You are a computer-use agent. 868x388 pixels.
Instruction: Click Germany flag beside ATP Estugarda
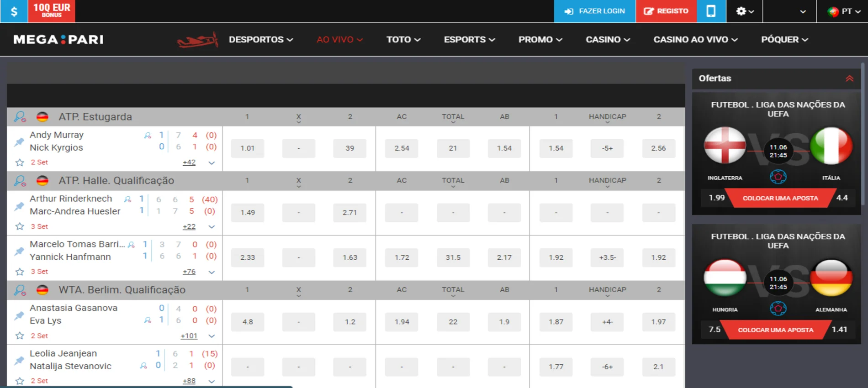[42, 117]
